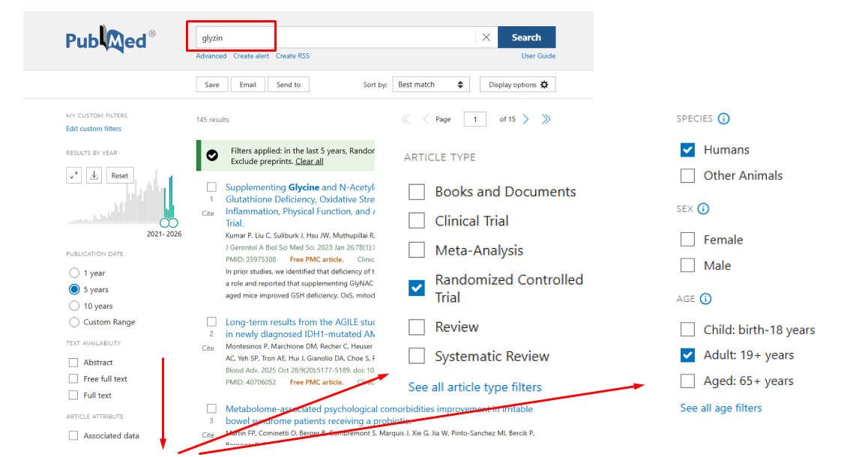Image resolution: width=868 pixels, height=457 pixels.
Task: Click the Create alert link
Action: tap(251, 56)
